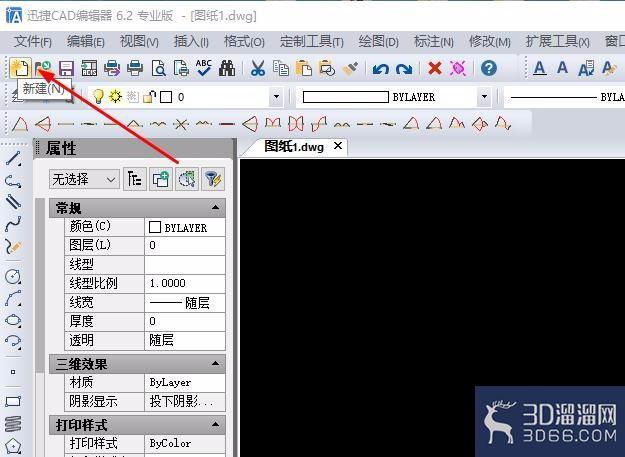Open the BYLAYER color dropdown
Viewport: 625px width, 457px height.
click(484, 96)
